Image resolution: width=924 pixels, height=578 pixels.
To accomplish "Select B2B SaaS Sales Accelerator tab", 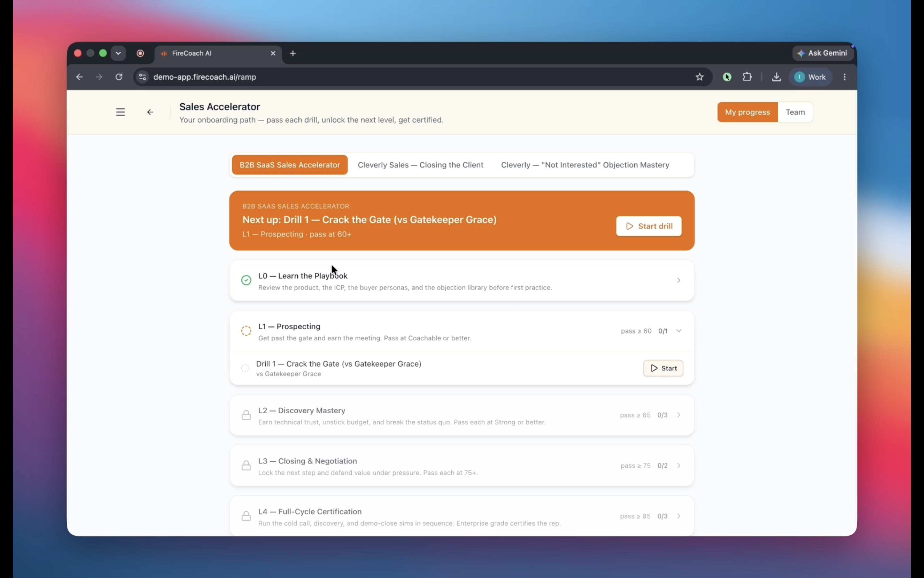I will (289, 165).
